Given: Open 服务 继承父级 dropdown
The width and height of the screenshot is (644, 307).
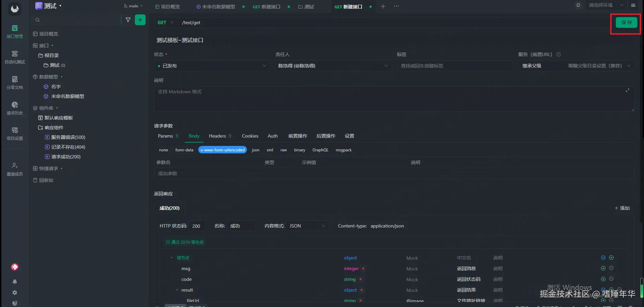Looking at the screenshot, I should pyautogui.click(x=576, y=66).
